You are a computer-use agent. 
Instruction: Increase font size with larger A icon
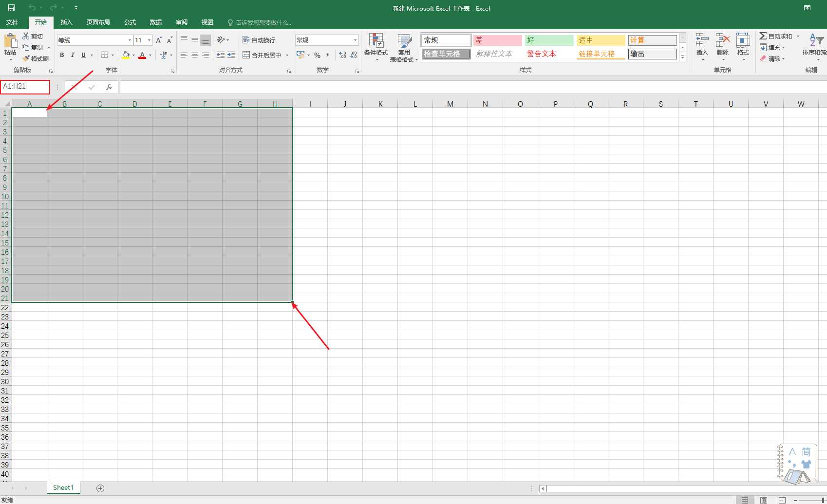(x=159, y=40)
